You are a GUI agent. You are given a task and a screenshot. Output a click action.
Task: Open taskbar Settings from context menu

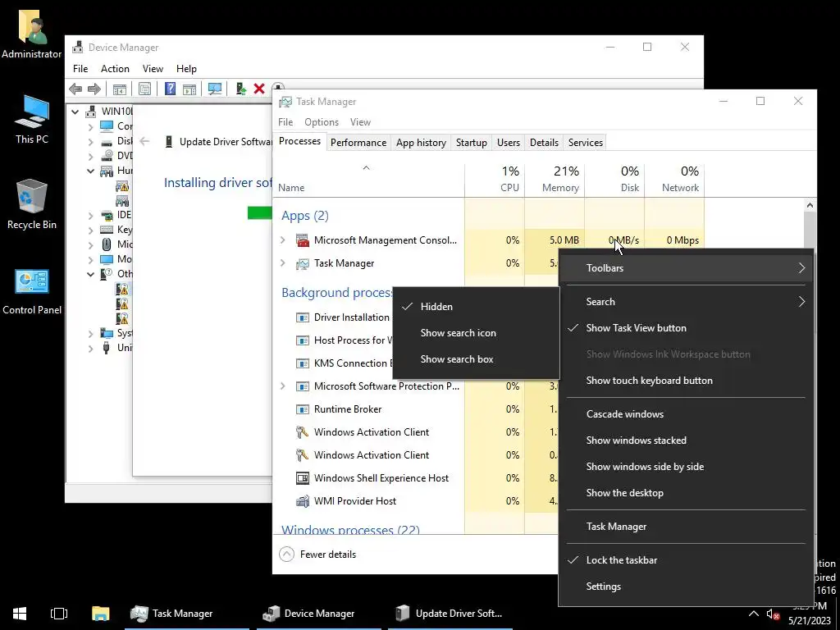[686, 586]
